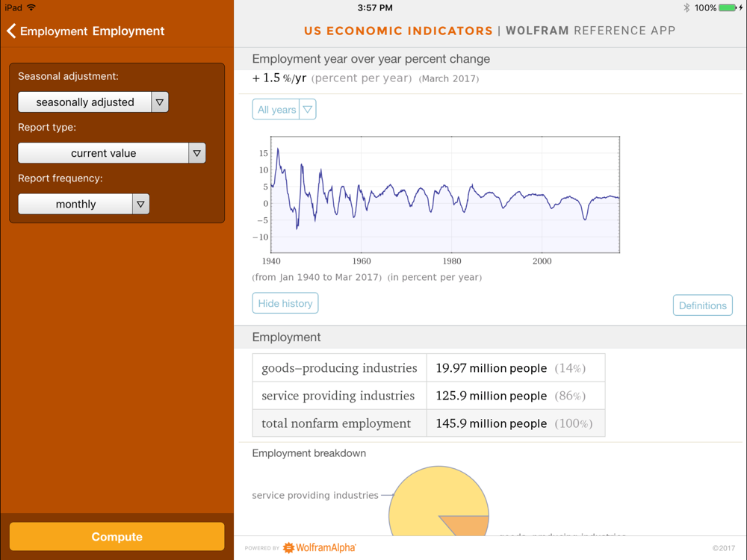Select the goods-producing industries row label
Viewport: 747px width, 560px height.
339,368
